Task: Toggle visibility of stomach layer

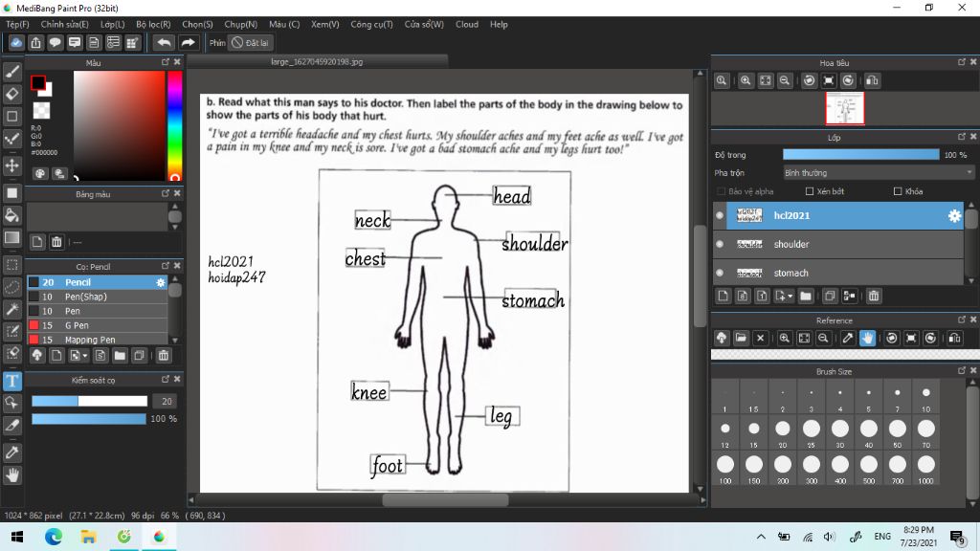Action: click(720, 273)
